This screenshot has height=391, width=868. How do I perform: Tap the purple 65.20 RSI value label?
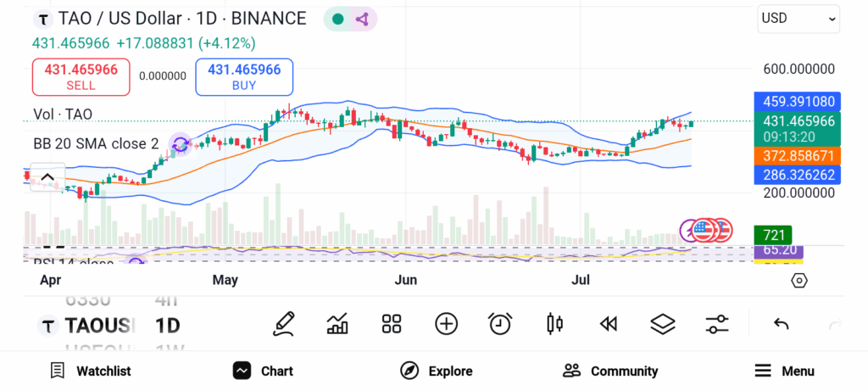click(x=778, y=249)
